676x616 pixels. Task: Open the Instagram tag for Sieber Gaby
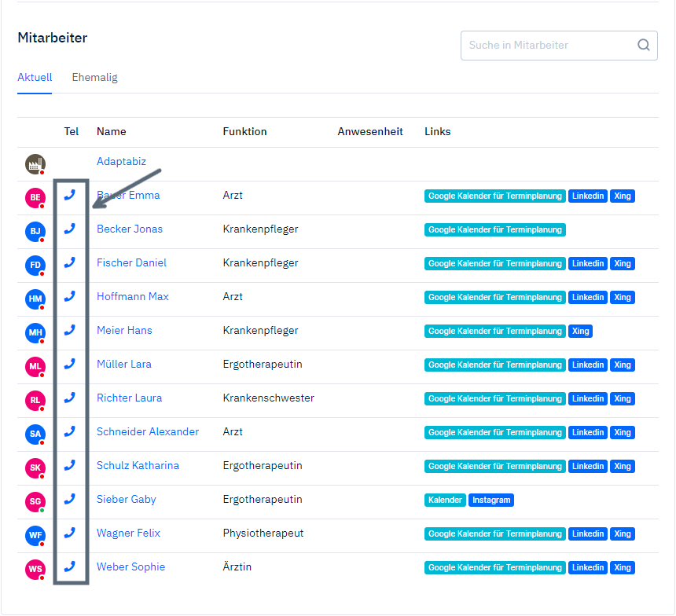point(491,500)
